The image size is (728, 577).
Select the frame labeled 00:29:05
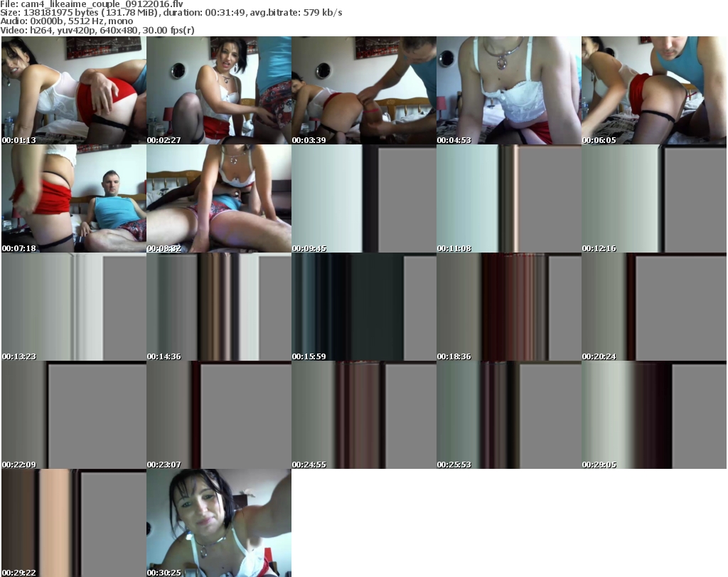tap(654, 415)
